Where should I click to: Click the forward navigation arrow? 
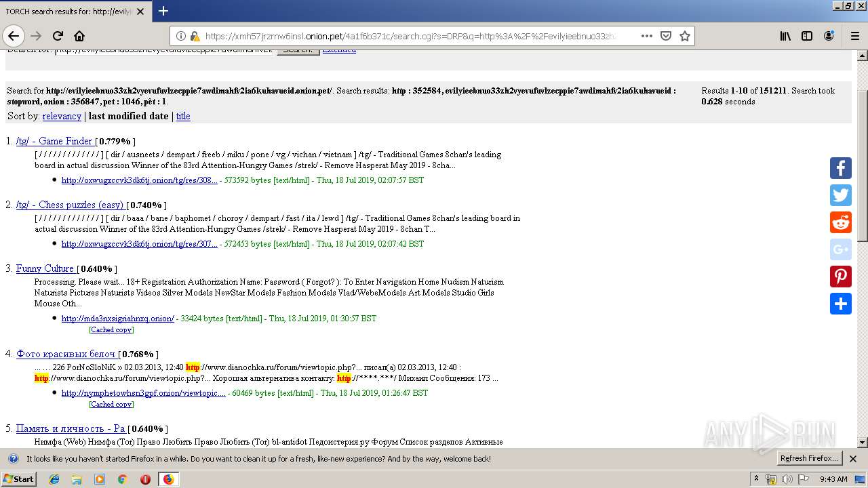point(36,36)
